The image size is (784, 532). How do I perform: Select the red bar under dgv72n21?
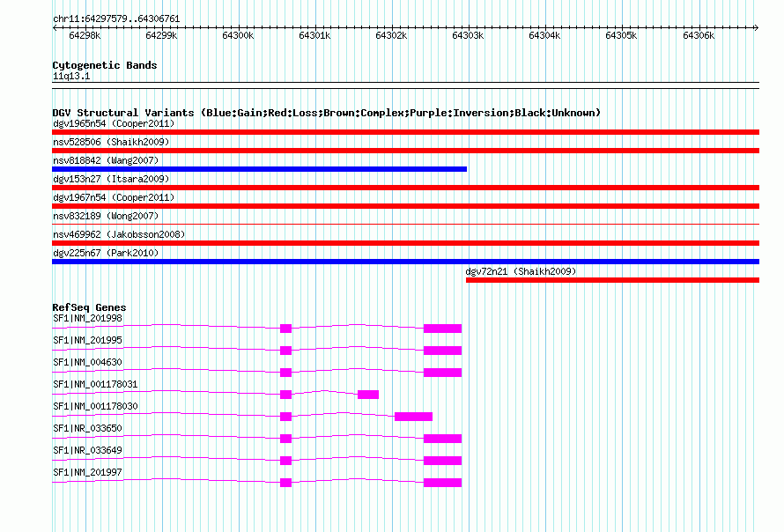tap(612, 280)
